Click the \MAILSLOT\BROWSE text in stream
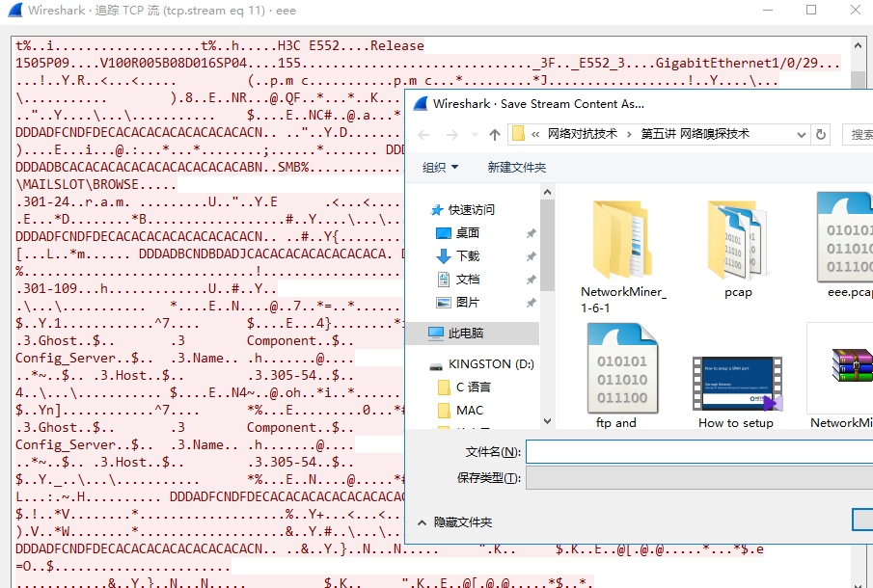The image size is (873, 588). [77, 184]
